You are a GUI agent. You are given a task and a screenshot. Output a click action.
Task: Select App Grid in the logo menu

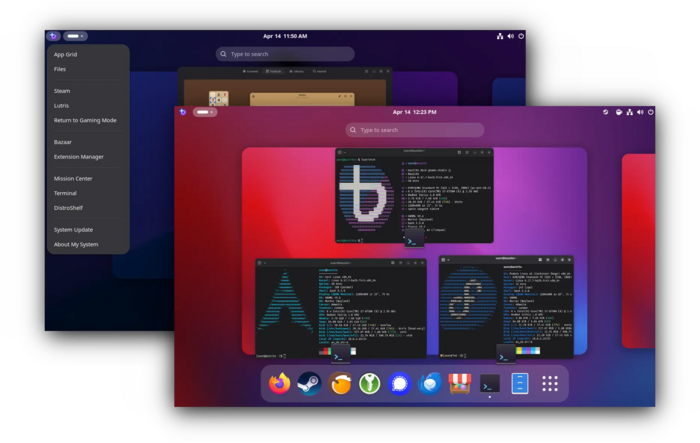click(x=66, y=55)
